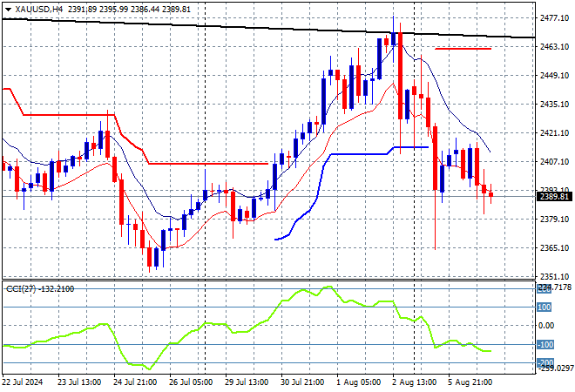575x392 pixels.
Task: Click the 2407.10 price scale label
Action: pyautogui.click(x=554, y=161)
